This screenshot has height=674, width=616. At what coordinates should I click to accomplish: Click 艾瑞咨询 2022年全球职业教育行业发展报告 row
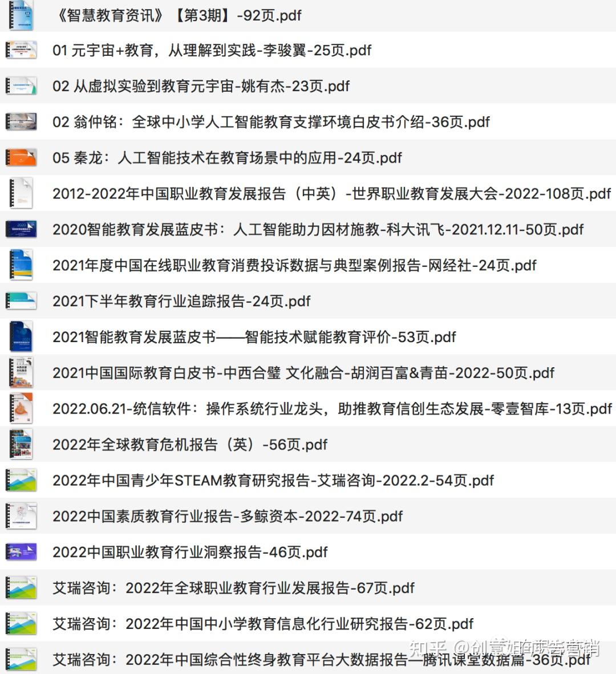click(233, 588)
